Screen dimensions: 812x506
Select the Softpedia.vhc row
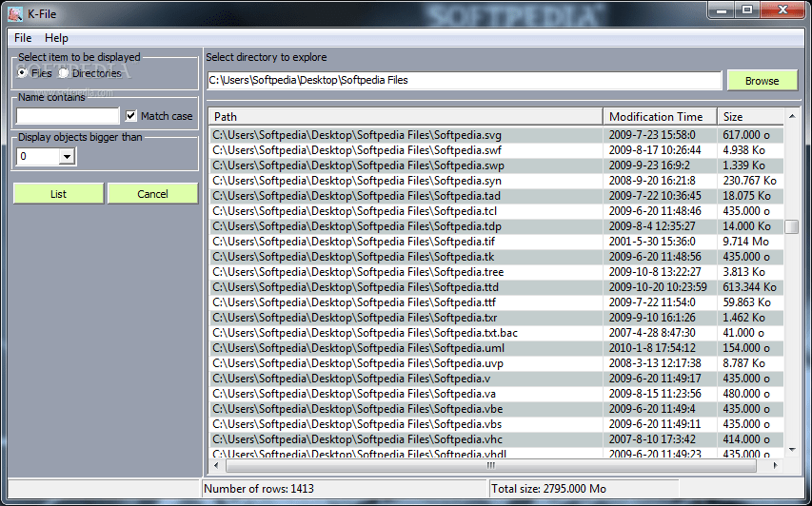click(496, 439)
